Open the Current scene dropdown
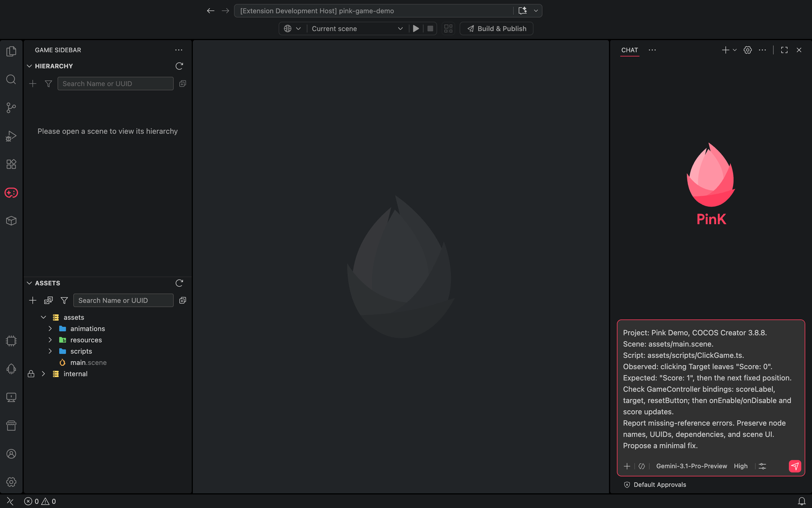This screenshot has width=812, height=508. [x=357, y=29]
